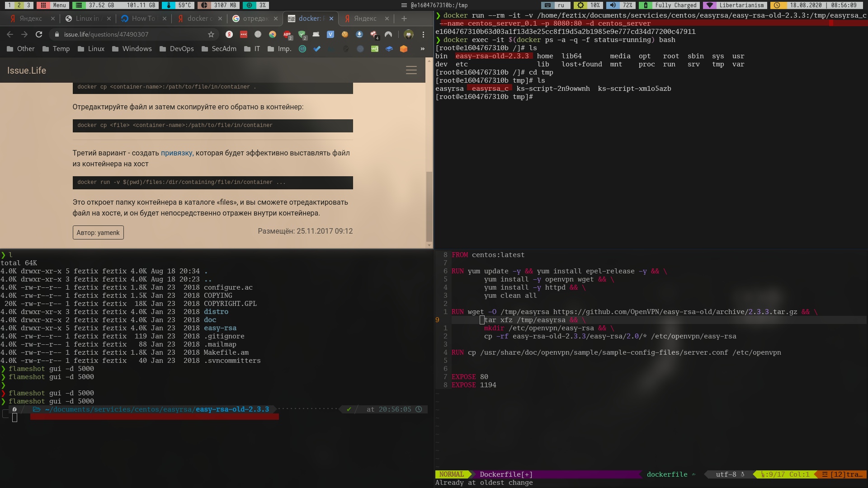Image resolution: width=868 pixels, height=488 pixels.
Task: Click the orange cube bookmark icon
Action: pyautogui.click(x=404, y=49)
